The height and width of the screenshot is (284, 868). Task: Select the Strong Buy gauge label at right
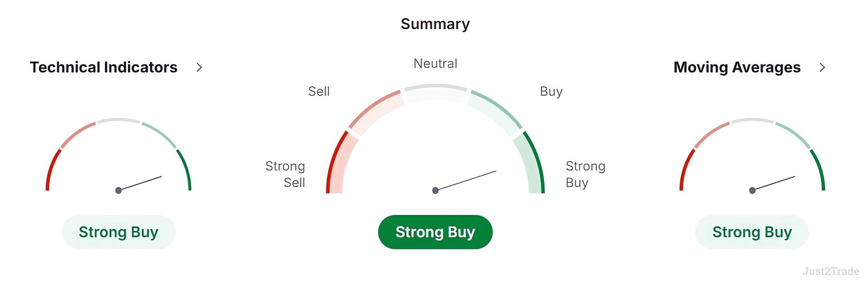coord(585,174)
